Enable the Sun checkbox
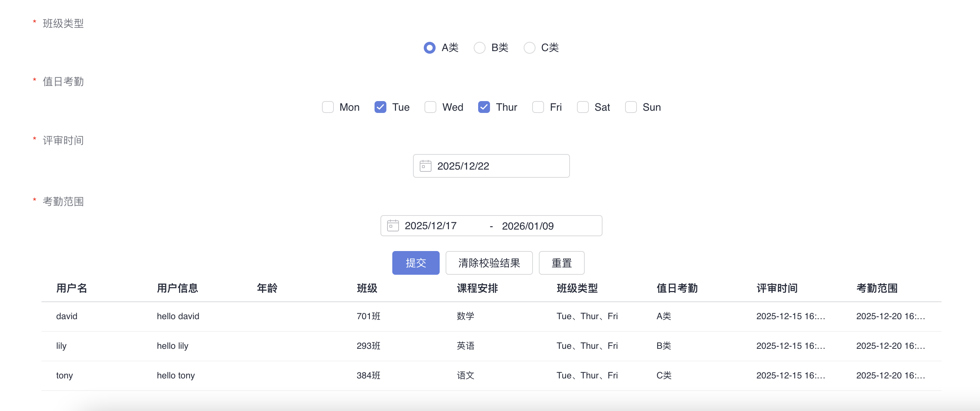Image resolution: width=980 pixels, height=411 pixels. (x=630, y=107)
